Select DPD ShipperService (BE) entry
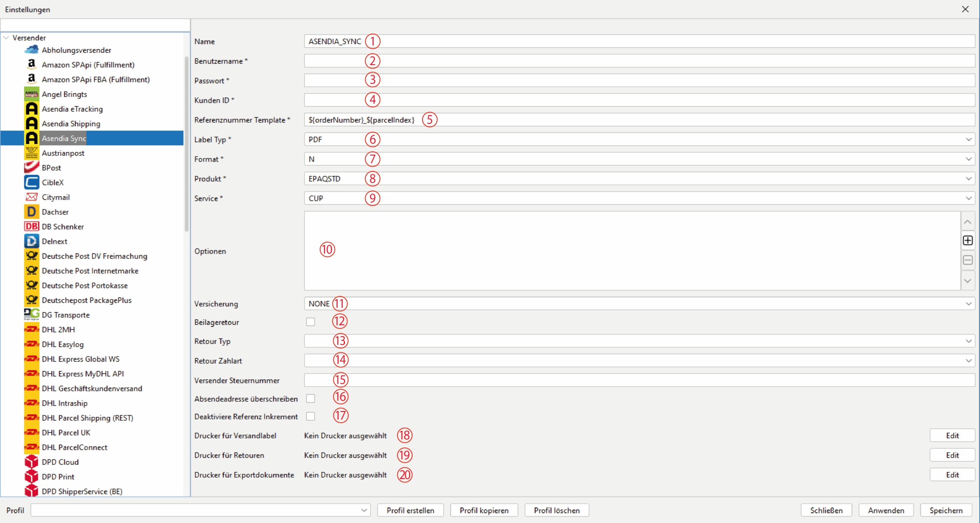 point(82,491)
